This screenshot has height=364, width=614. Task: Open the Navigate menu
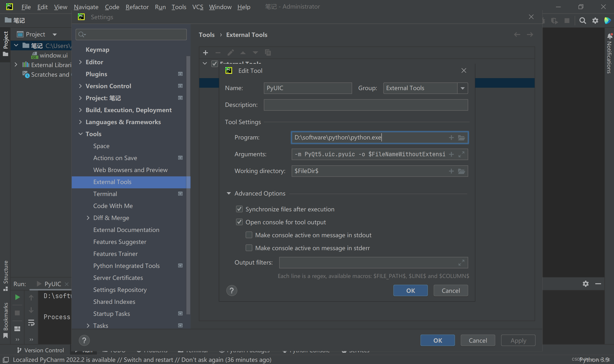pyautogui.click(x=86, y=7)
